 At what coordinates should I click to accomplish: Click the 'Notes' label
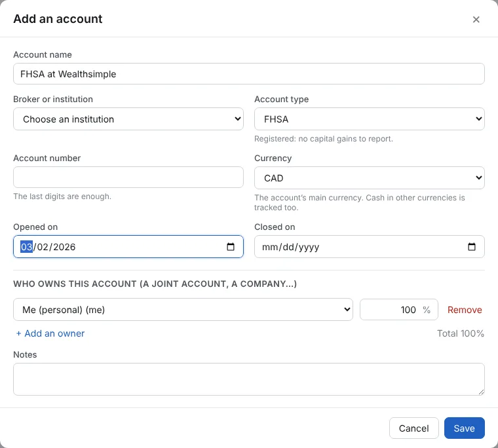click(25, 354)
